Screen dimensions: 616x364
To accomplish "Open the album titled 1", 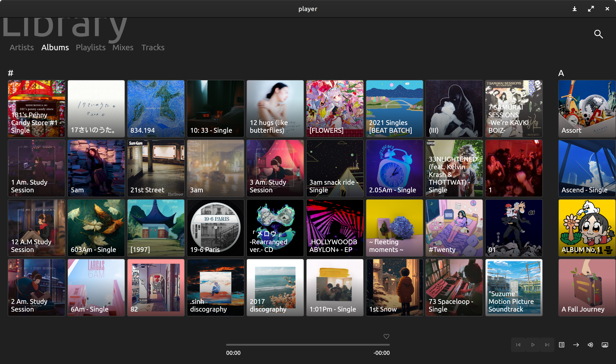I will [514, 168].
